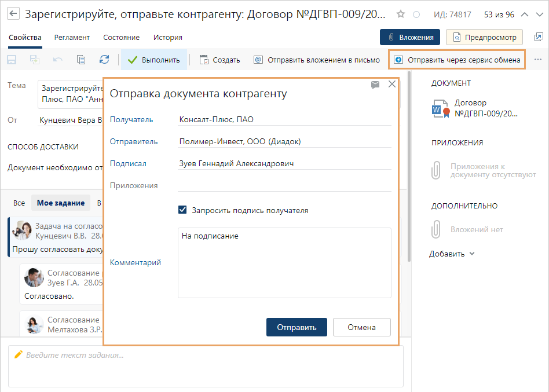Click the back arrow next to the task title
The height and width of the screenshot is (392, 549).
(x=13, y=14)
